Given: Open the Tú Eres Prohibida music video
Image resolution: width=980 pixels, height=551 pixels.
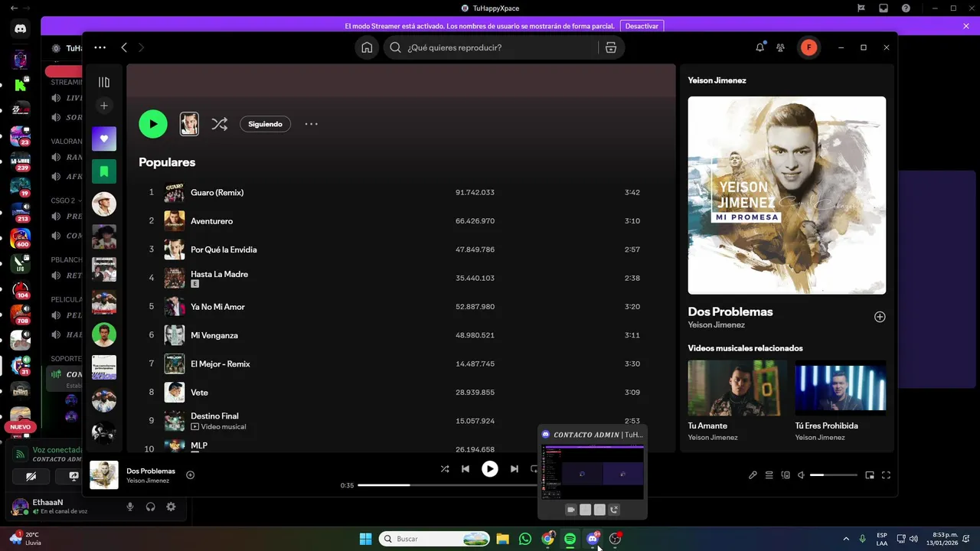Looking at the screenshot, I should click(x=841, y=388).
